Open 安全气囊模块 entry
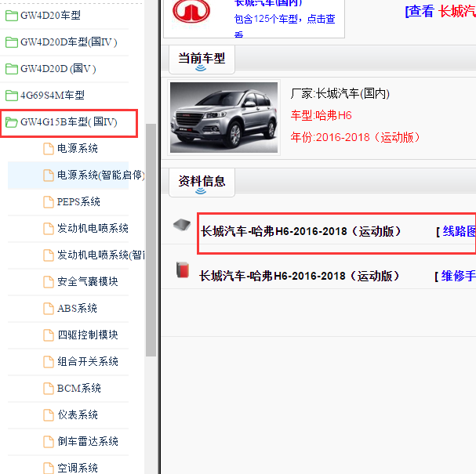Viewport: 476px width, 474px height. tap(88, 282)
